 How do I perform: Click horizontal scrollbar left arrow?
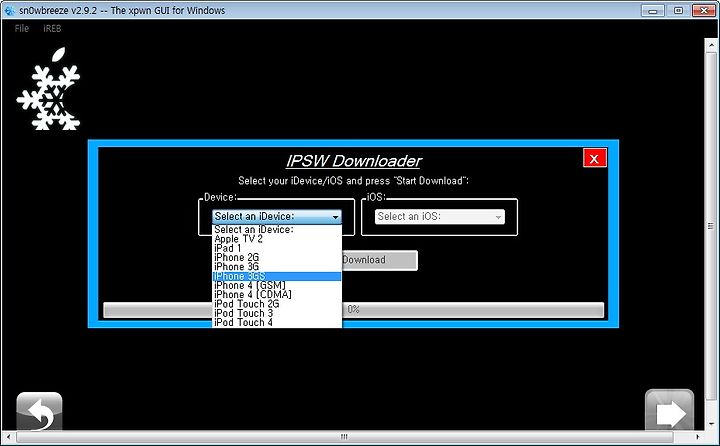tap(9, 437)
